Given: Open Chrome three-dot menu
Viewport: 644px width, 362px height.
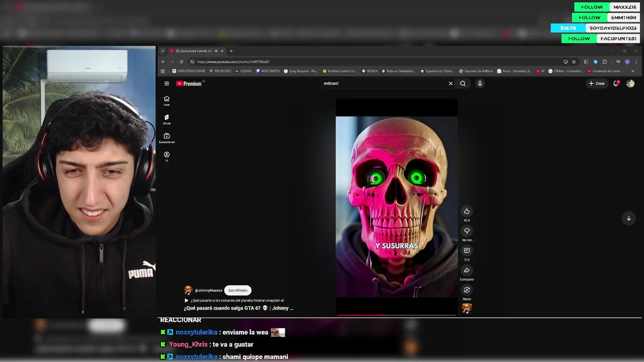Looking at the screenshot, I should tap(635, 62).
